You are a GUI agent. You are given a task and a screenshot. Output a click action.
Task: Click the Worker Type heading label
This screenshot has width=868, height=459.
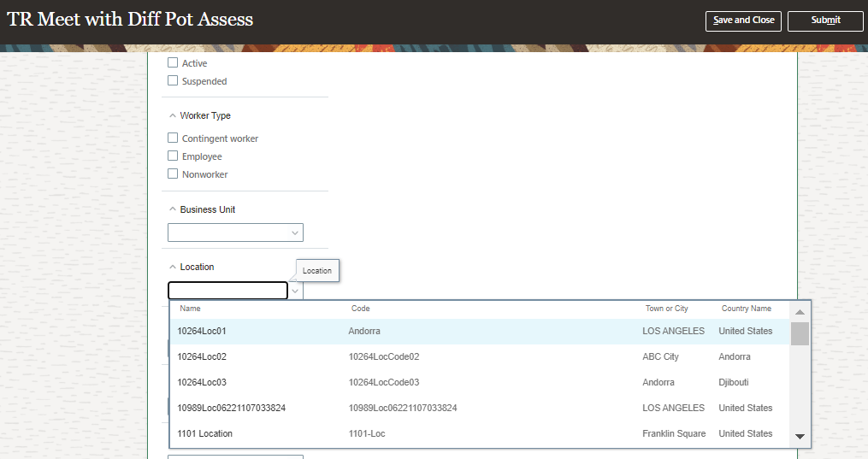(205, 115)
